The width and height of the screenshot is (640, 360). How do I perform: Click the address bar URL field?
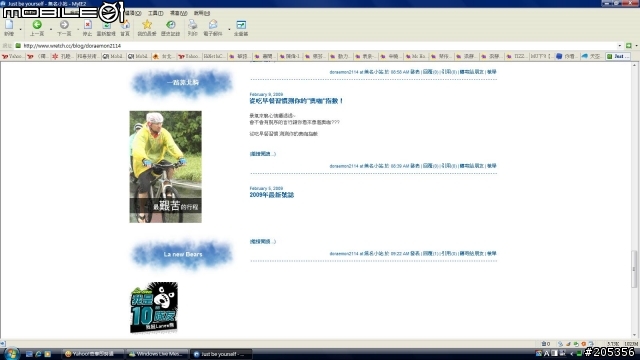click(318, 46)
